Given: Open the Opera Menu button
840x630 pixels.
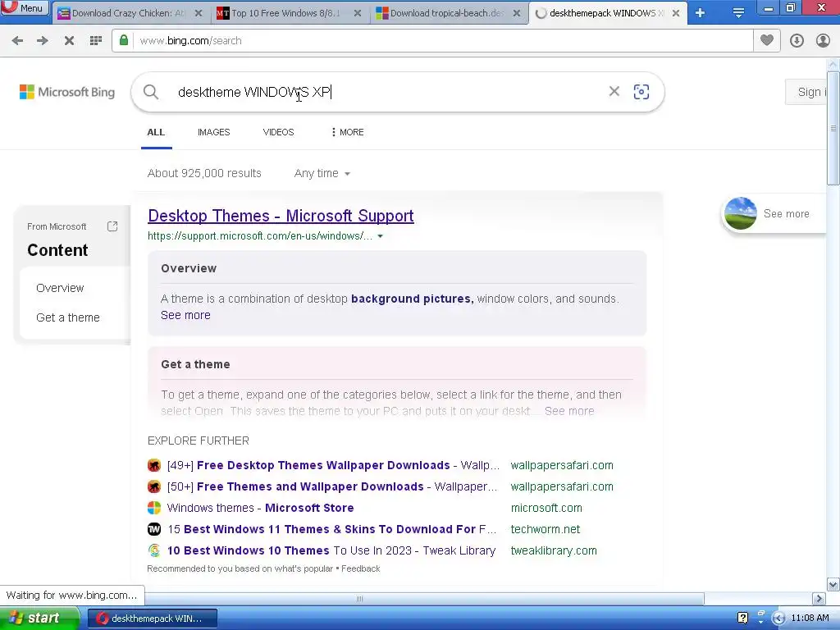Looking at the screenshot, I should pos(25,8).
